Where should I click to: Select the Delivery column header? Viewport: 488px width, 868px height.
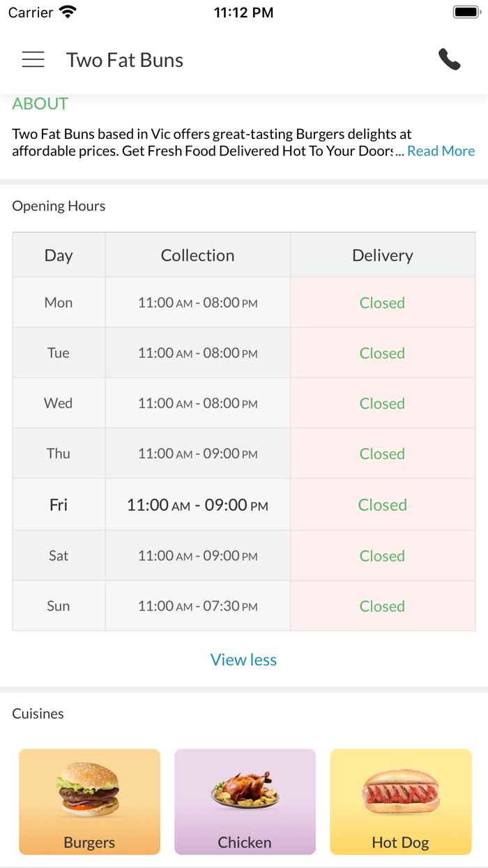point(382,255)
